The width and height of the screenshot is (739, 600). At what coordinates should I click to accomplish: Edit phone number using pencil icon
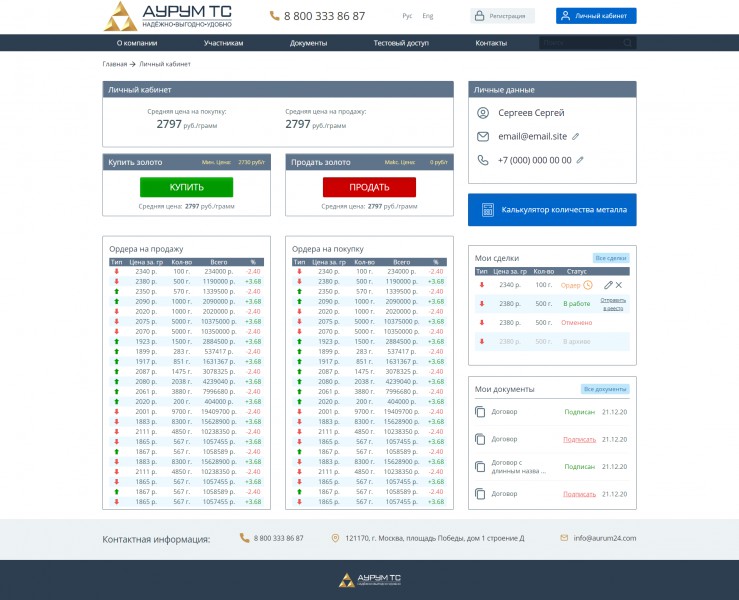pyautogui.click(x=580, y=160)
